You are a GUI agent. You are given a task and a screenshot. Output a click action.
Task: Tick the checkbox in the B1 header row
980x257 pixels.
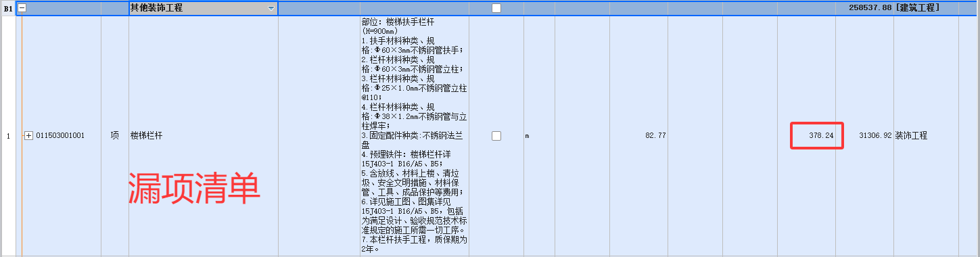[x=496, y=8]
